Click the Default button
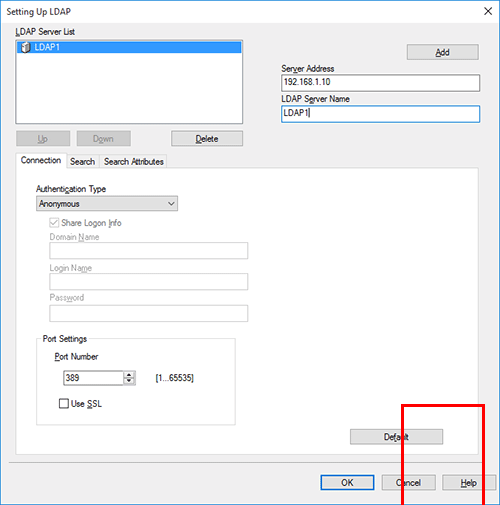This screenshot has height=505, width=500. pyautogui.click(x=396, y=437)
